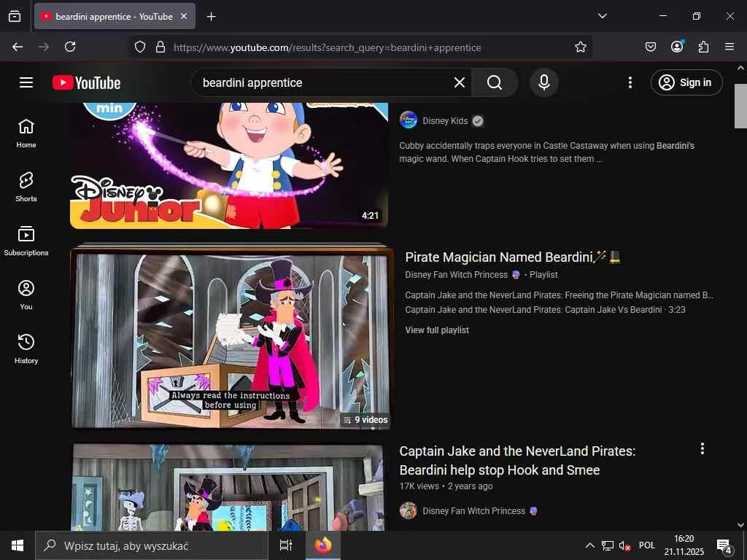Open the Windows Start menu
This screenshot has height=560, width=747.
pyautogui.click(x=18, y=545)
